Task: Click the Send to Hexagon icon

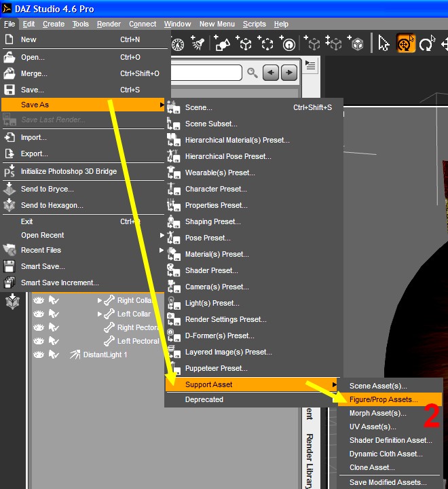Action: pyautogui.click(x=10, y=205)
